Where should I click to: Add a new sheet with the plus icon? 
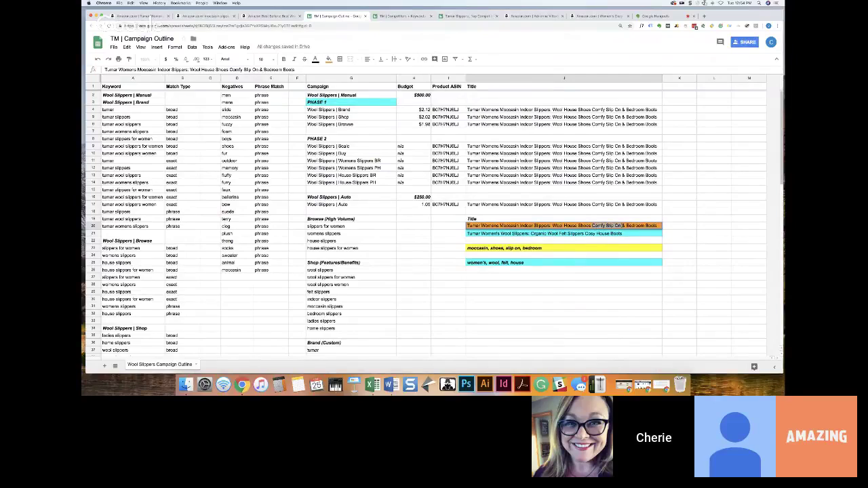[104, 366]
